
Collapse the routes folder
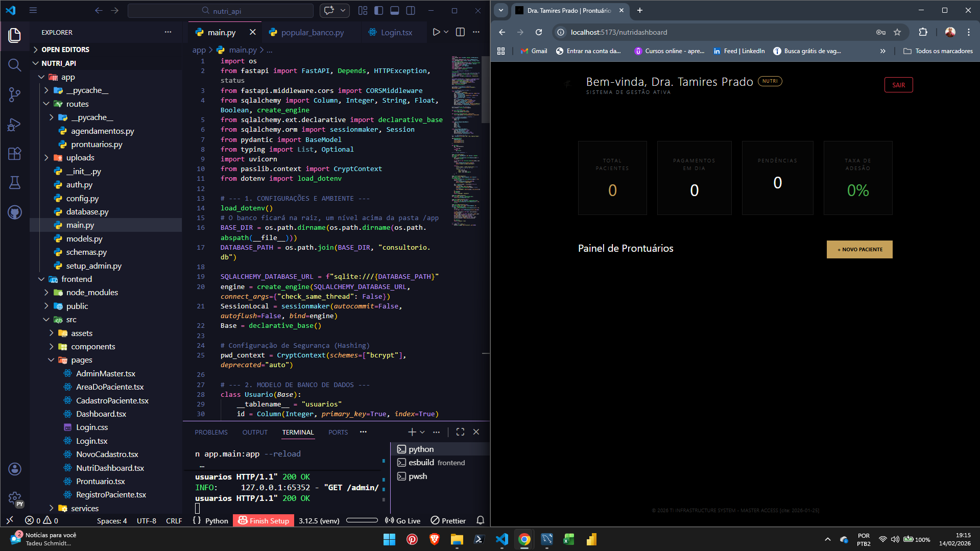[x=46, y=104]
